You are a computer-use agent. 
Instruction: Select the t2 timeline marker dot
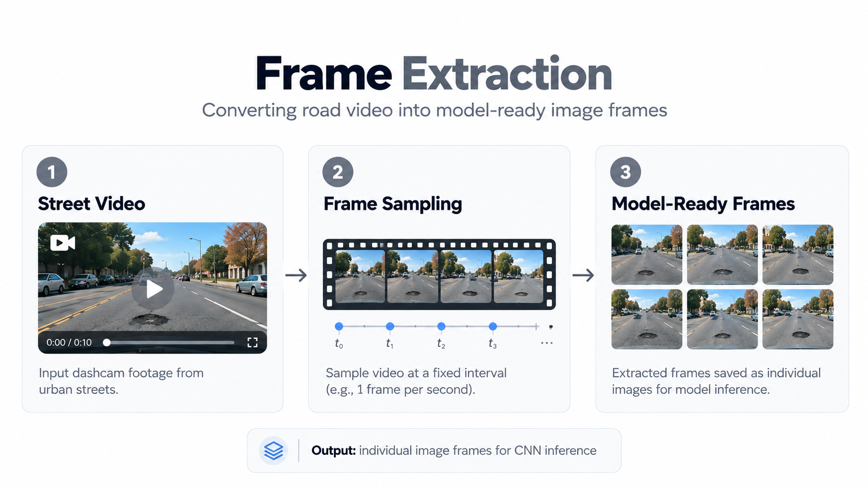(x=441, y=326)
